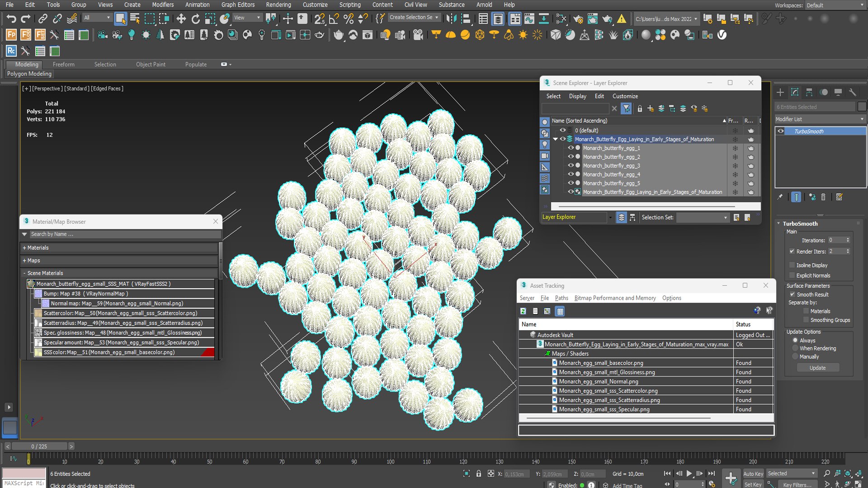The width and height of the screenshot is (868, 488).
Task: Select the When Rendering update option
Action: [x=795, y=348]
